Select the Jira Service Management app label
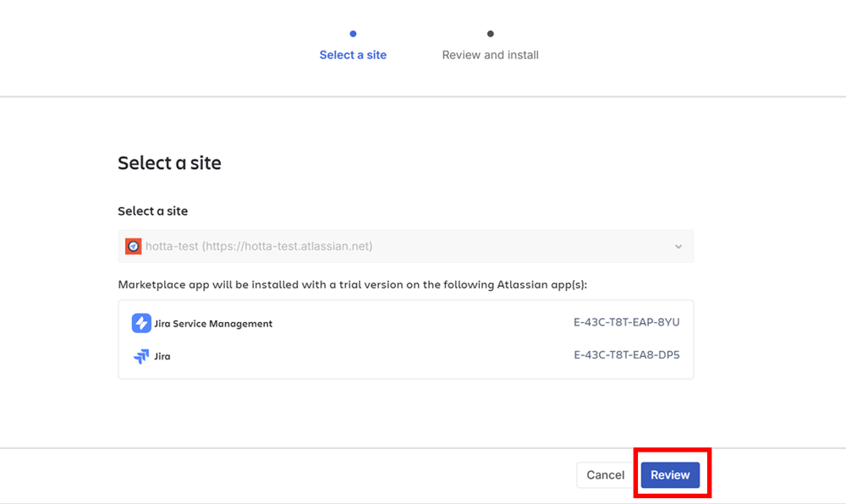Screen dimensions: 846x504 pyautogui.click(x=213, y=324)
